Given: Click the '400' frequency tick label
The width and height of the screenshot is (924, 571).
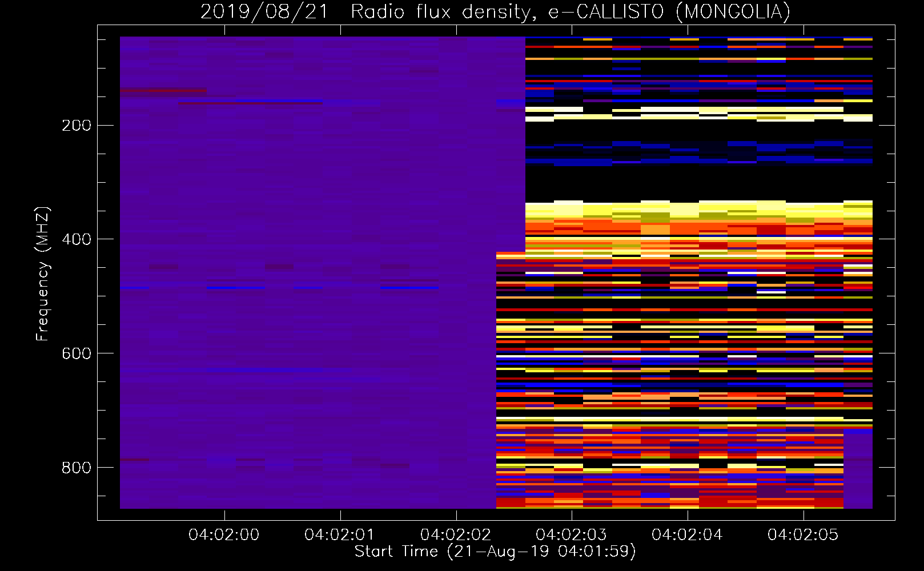Looking at the screenshot, I should 77,239.
